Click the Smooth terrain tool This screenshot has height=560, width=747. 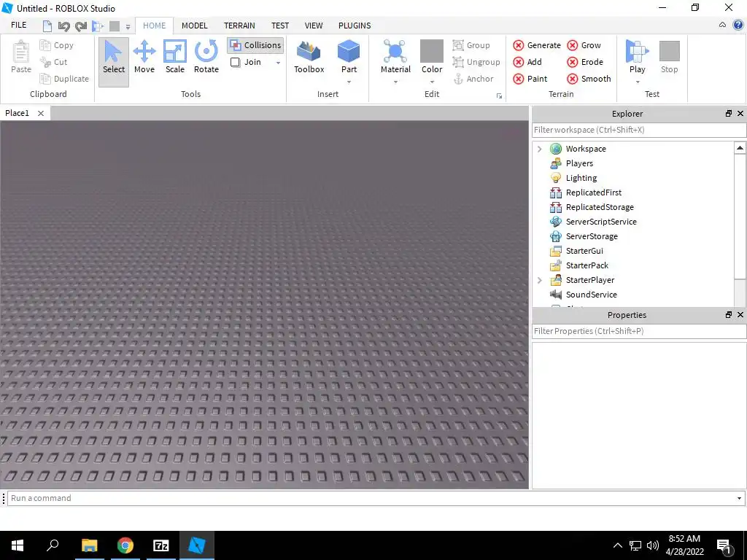[x=589, y=79]
